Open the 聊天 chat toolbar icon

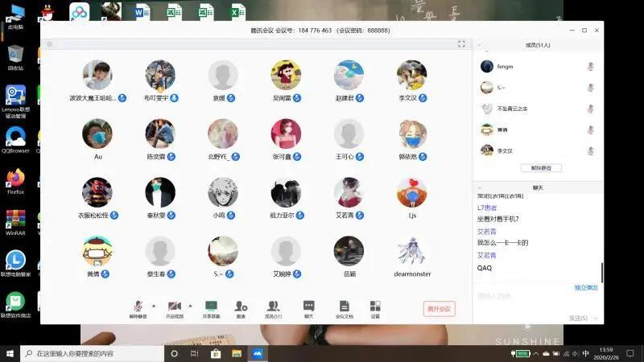[308, 306]
